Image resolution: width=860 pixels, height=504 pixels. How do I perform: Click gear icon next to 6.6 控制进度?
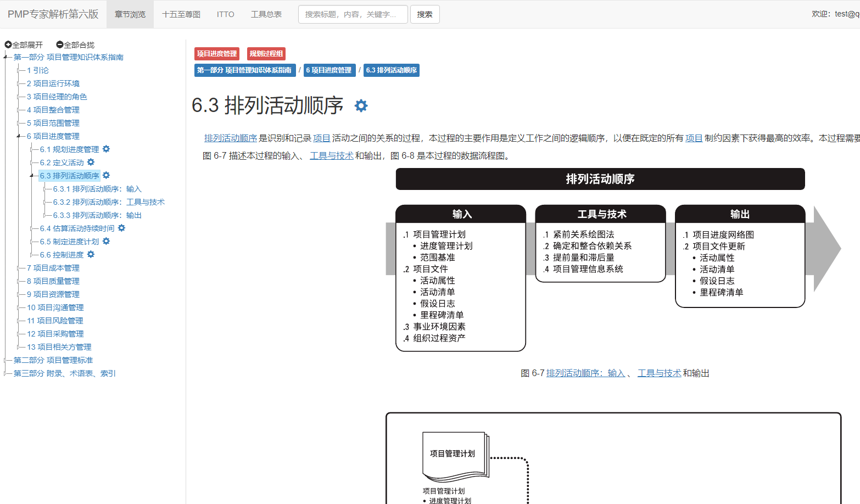pyautogui.click(x=91, y=254)
